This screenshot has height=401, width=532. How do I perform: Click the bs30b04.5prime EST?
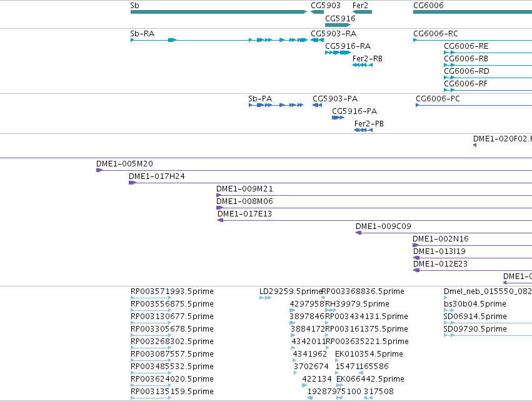(449, 310)
